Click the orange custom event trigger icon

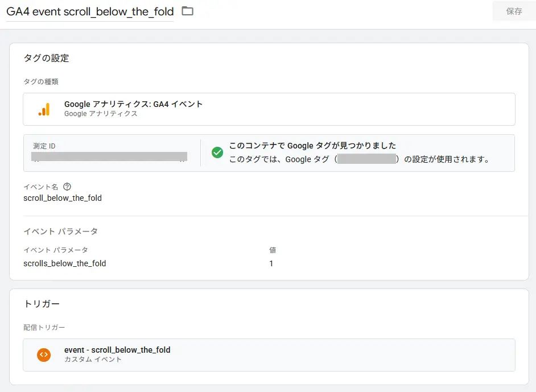(x=44, y=355)
